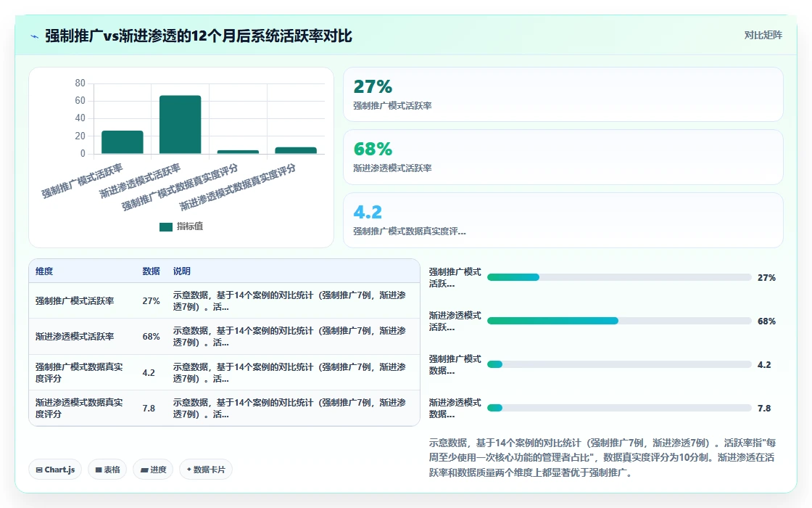Click the 68% value in the table
Viewport: 812px width, 508px height.
click(152, 337)
